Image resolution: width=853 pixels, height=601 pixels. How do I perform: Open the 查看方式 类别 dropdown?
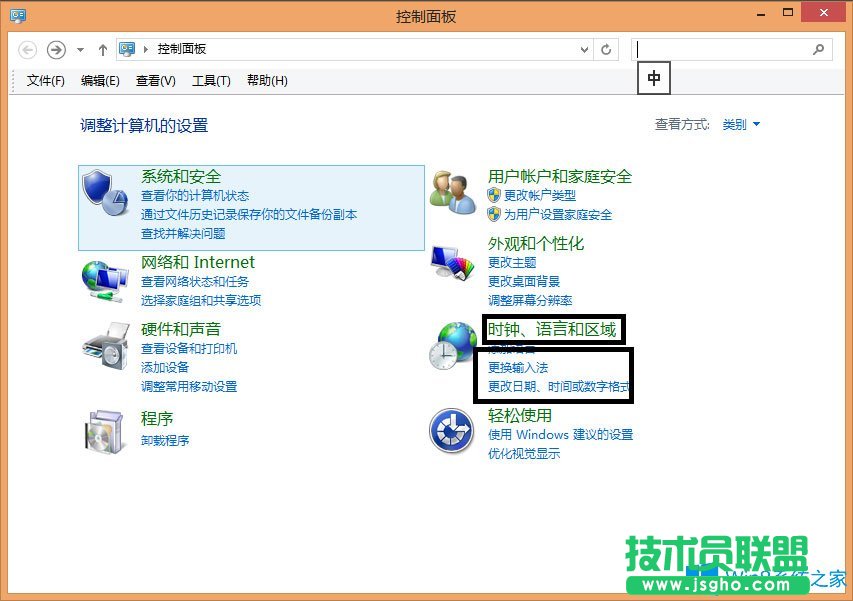pos(739,124)
